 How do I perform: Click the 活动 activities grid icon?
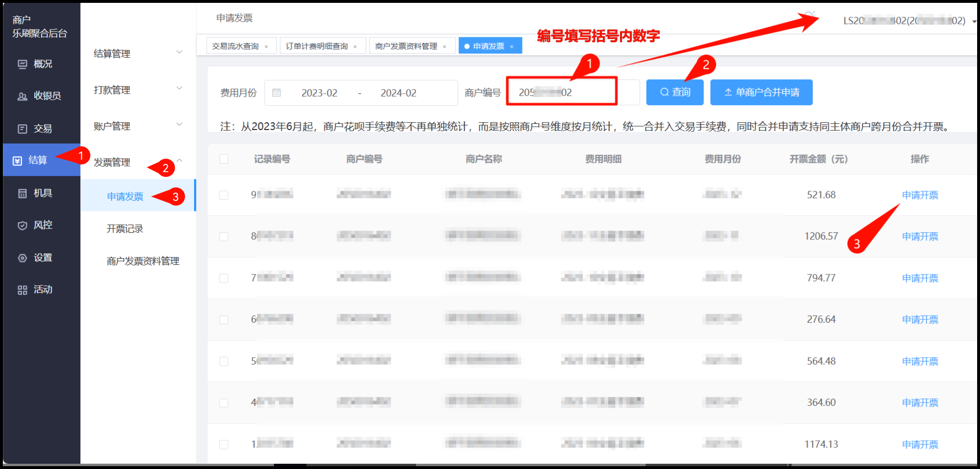[x=22, y=290]
